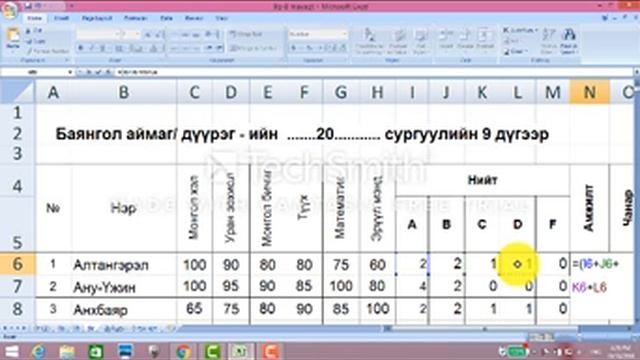The height and width of the screenshot is (360, 640).
Task: Open the View tab
Action: [x=221, y=18]
